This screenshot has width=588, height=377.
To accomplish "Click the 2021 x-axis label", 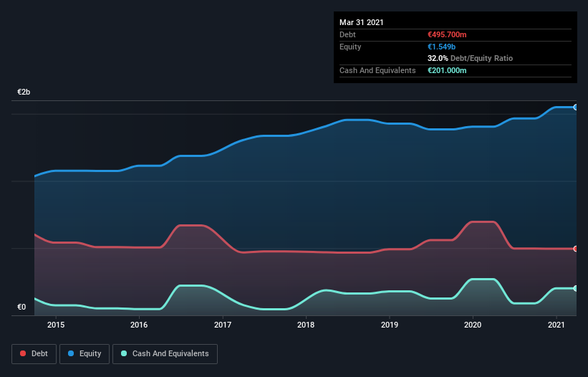I will pos(556,325).
